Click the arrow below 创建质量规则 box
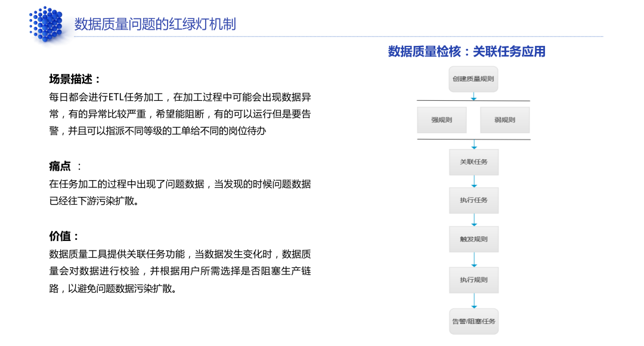Viewport: 644px width, 346px height. coord(473,96)
